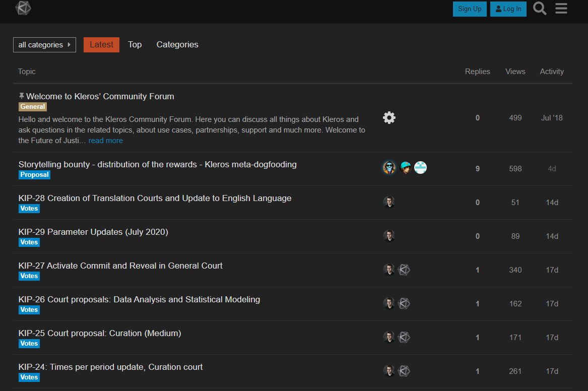Image resolution: width=588 pixels, height=391 pixels.
Task: Click the Log In button
Action: pyautogui.click(x=508, y=9)
